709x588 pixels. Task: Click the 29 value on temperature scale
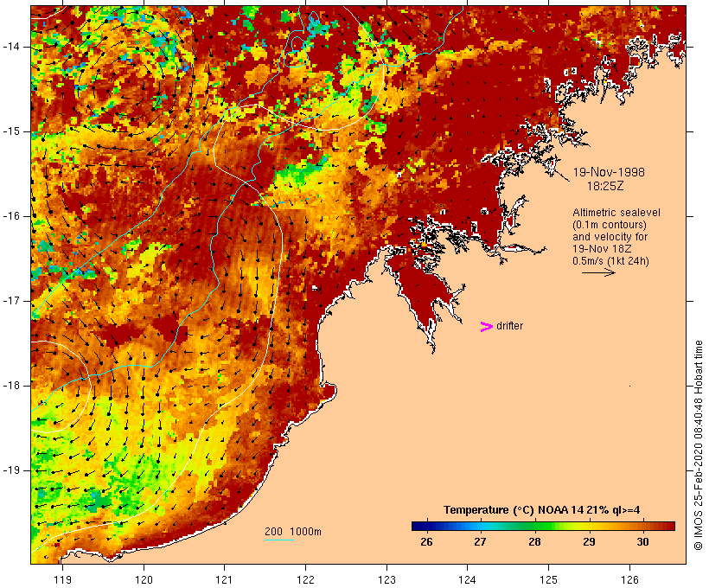tap(589, 542)
